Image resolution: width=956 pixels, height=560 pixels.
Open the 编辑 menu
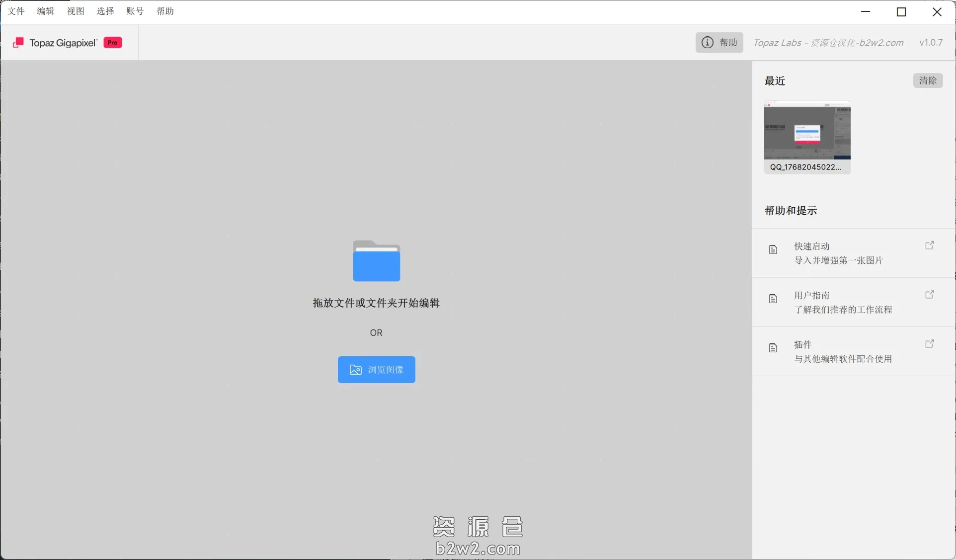46,11
